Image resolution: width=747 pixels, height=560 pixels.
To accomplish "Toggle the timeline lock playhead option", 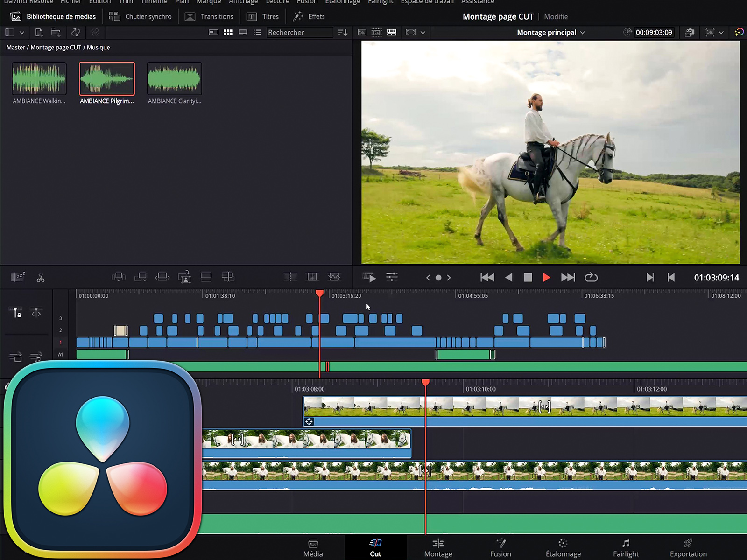I will (15, 313).
